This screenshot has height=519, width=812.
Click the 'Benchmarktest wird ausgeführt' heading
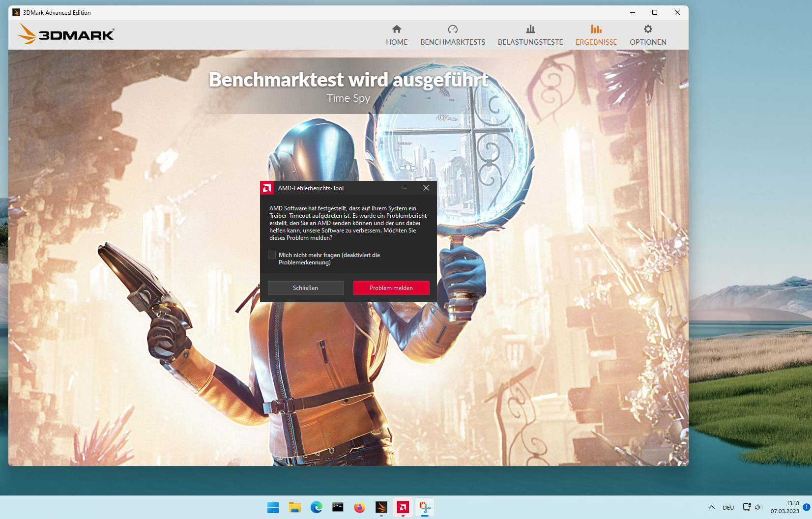coord(348,80)
